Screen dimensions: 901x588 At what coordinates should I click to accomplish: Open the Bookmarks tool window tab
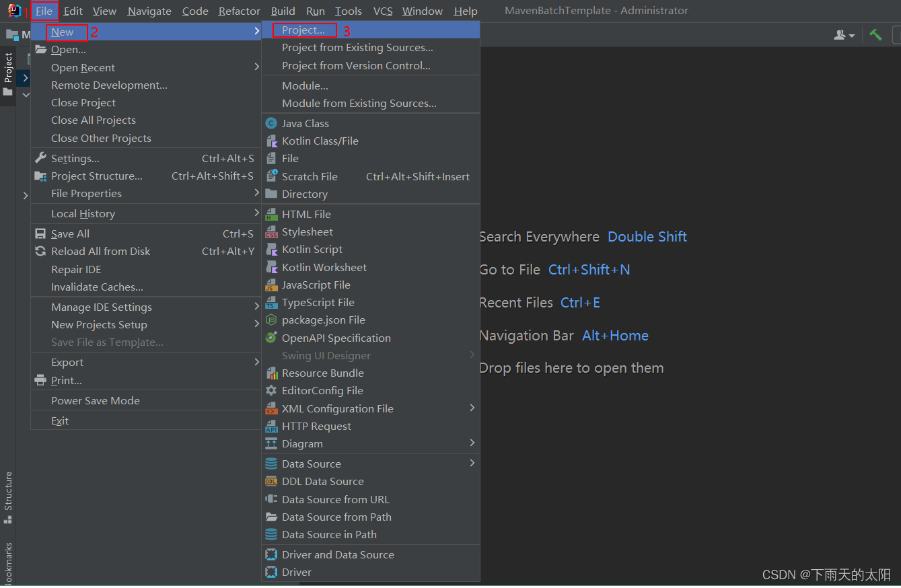(x=8, y=564)
